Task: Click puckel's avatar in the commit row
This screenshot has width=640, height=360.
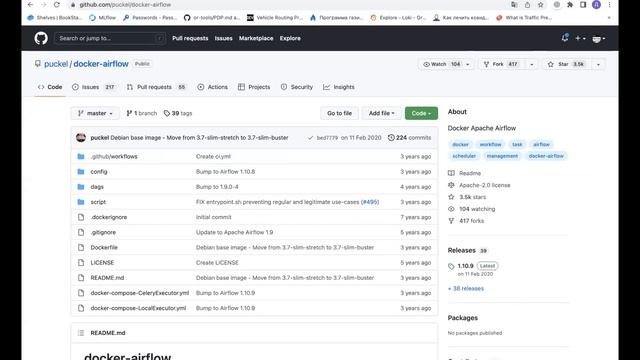Action: click(x=81, y=138)
